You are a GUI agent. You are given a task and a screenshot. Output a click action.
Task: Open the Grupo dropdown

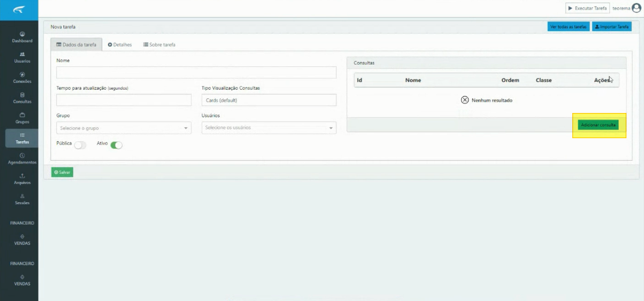(124, 128)
